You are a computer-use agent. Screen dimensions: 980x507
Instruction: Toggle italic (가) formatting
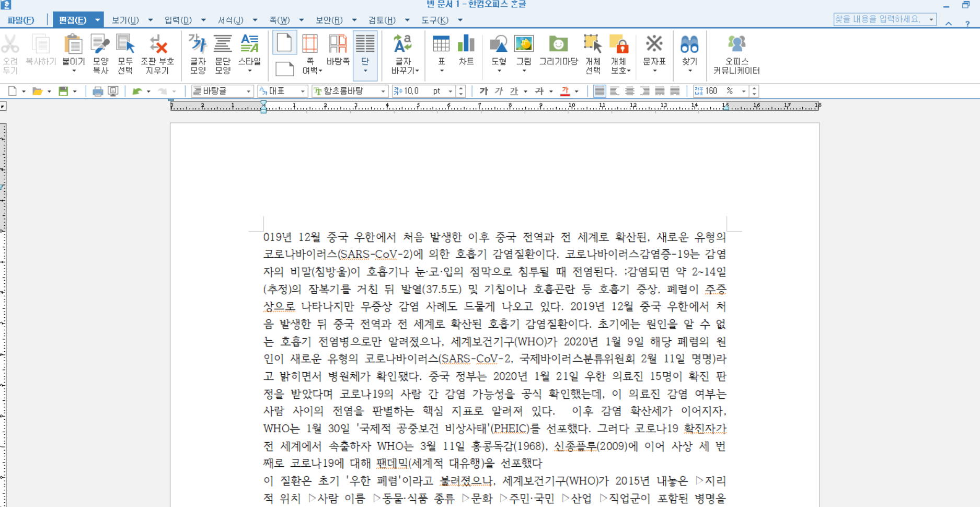(499, 91)
